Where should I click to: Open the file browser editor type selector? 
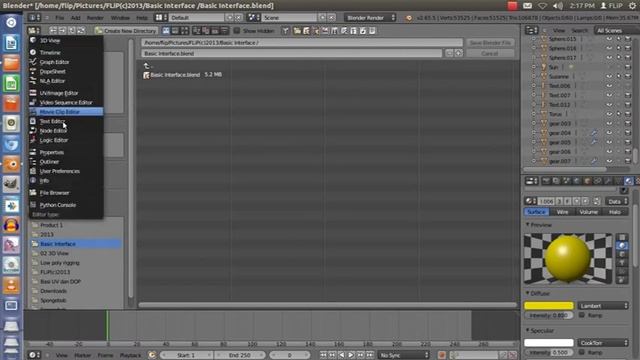tap(33, 31)
